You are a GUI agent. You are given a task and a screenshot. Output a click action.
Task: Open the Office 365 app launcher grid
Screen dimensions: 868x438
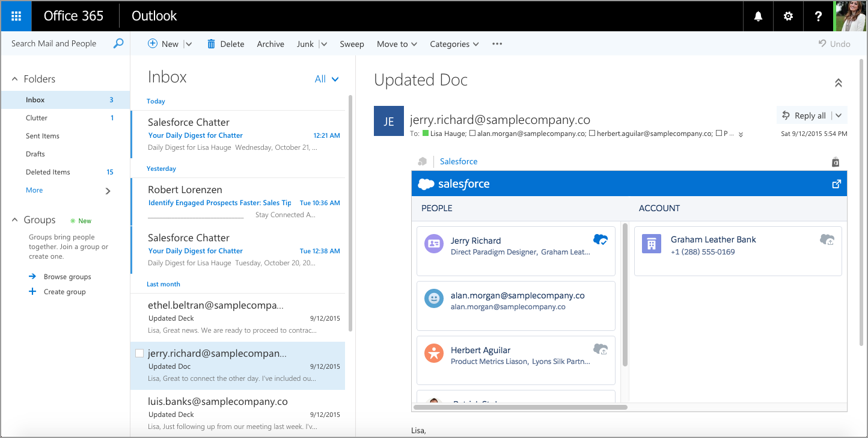(x=16, y=16)
